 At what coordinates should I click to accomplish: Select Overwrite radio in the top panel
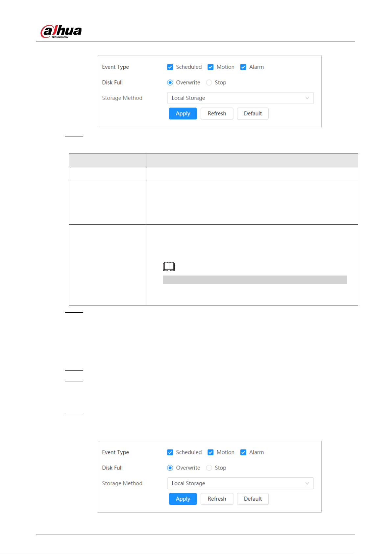pyautogui.click(x=170, y=83)
